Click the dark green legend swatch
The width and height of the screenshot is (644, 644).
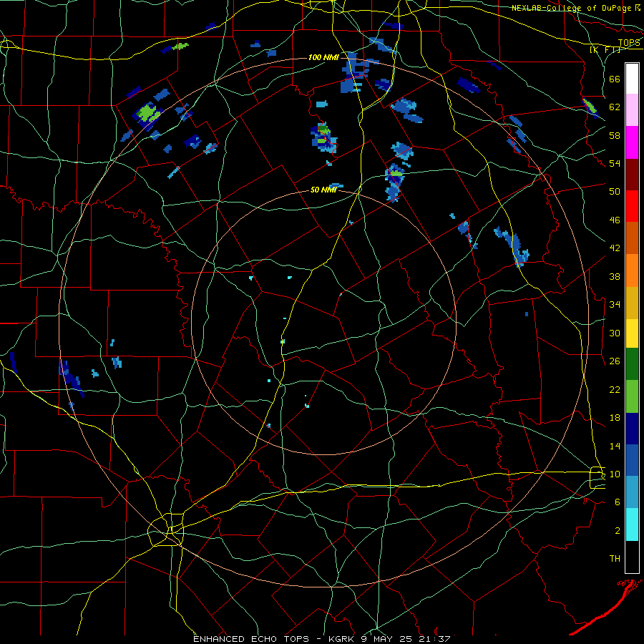(632, 364)
